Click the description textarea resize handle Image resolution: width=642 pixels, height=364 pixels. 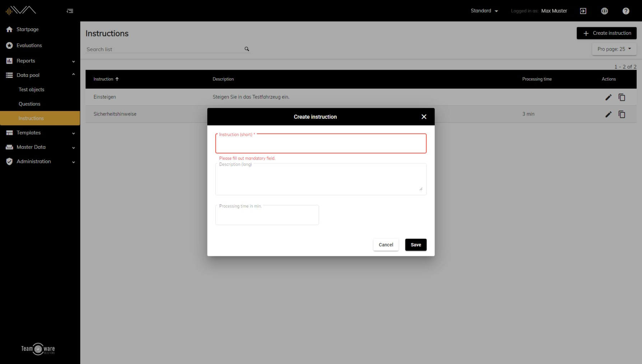pos(421,189)
